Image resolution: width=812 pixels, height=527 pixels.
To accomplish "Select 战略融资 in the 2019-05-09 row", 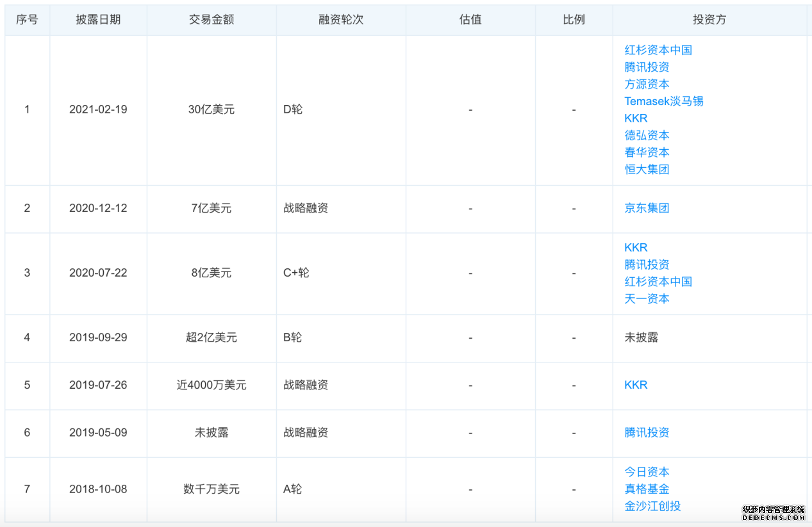I will pyautogui.click(x=306, y=432).
